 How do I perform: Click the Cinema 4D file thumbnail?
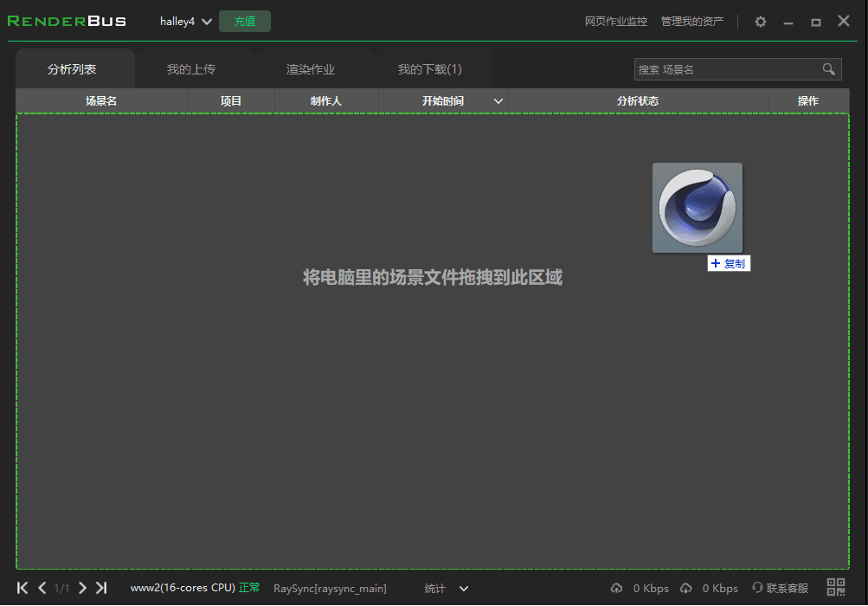(x=698, y=208)
